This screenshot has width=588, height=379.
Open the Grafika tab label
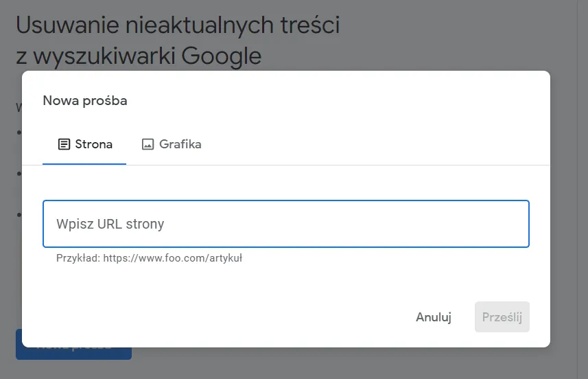(x=180, y=144)
